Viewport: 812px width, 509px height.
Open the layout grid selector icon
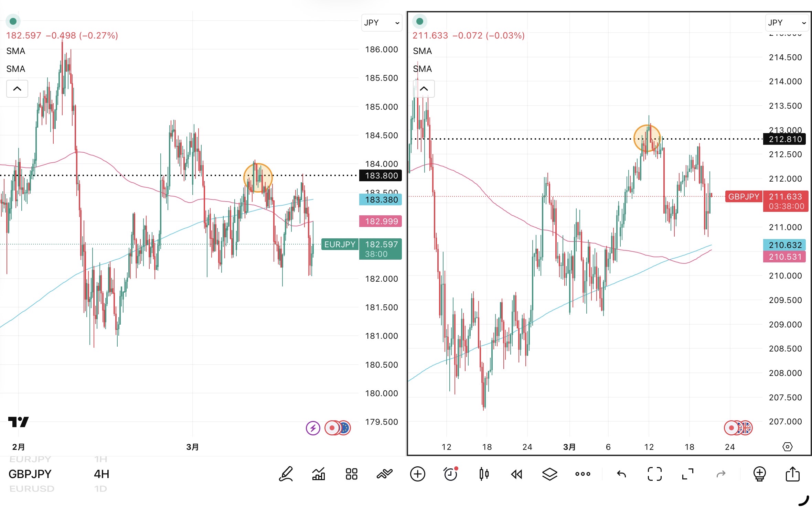click(351, 474)
